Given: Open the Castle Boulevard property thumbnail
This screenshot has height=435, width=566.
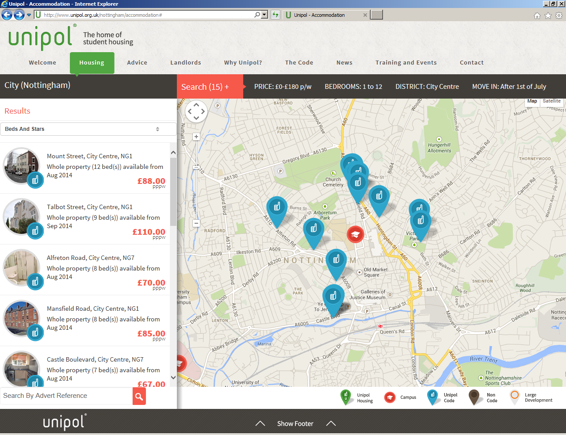Looking at the screenshot, I should pyautogui.click(x=21, y=369).
